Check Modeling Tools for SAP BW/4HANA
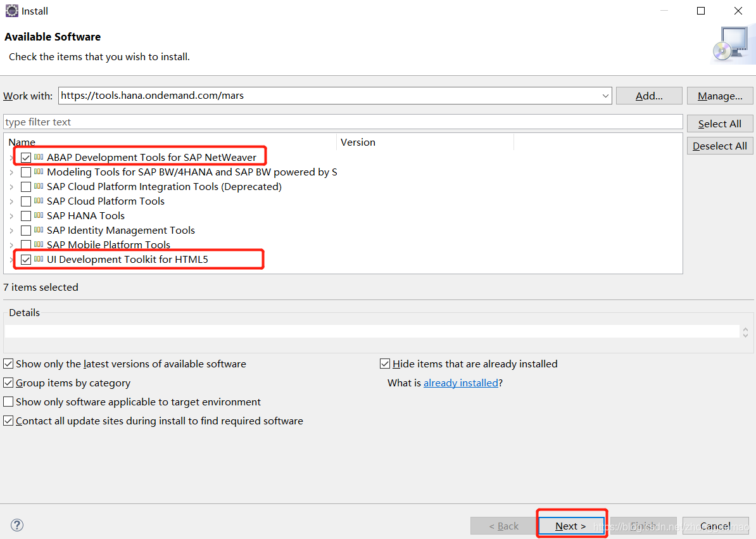The width and height of the screenshot is (756, 539). pos(26,172)
